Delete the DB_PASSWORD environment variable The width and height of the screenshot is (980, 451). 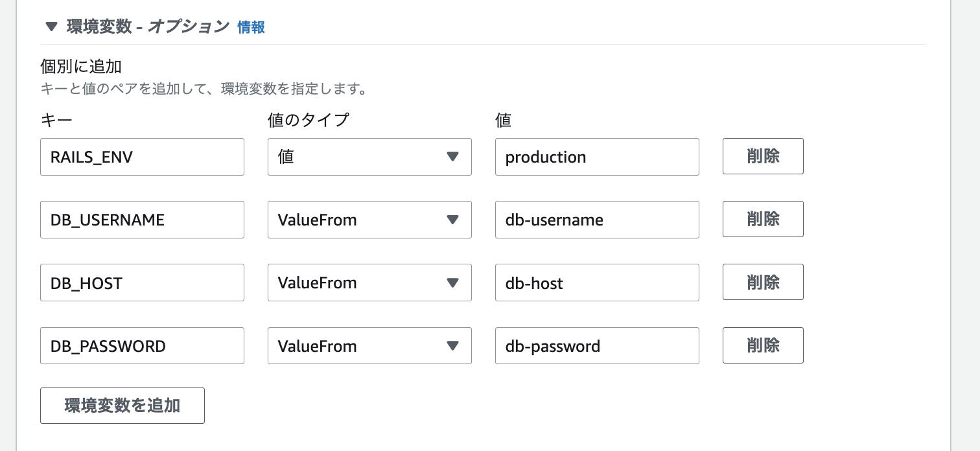[x=763, y=345]
